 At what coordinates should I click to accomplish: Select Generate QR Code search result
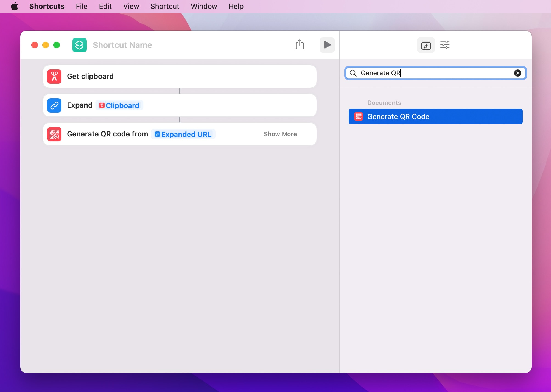pos(435,117)
